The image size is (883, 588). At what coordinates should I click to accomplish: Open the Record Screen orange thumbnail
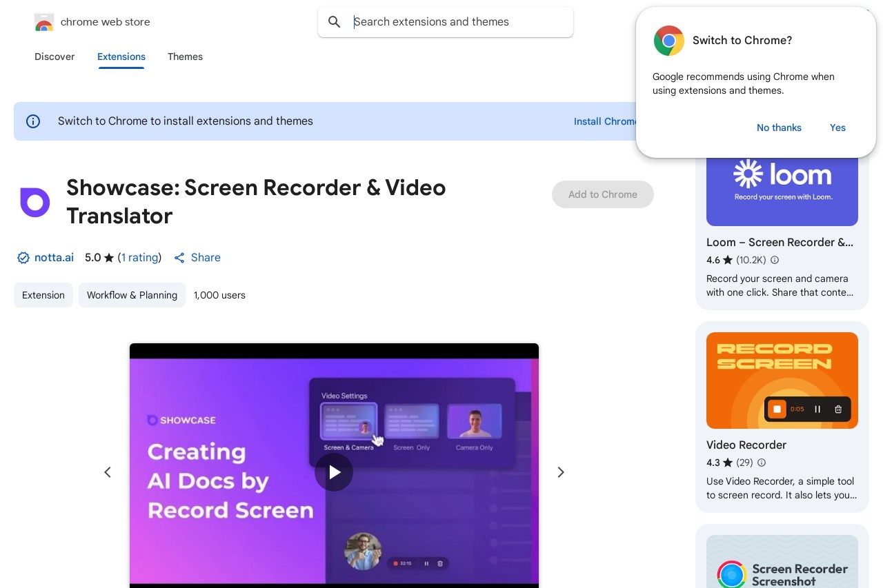click(782, 381)
